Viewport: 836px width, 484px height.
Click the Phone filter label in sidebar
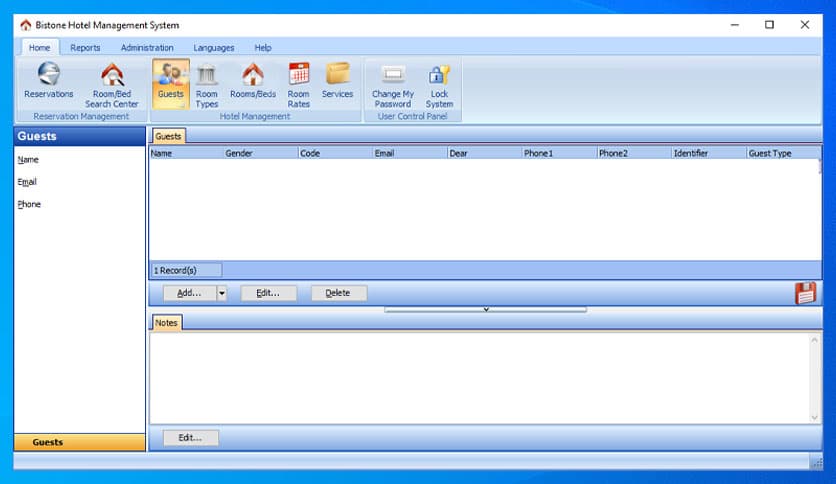29,204
